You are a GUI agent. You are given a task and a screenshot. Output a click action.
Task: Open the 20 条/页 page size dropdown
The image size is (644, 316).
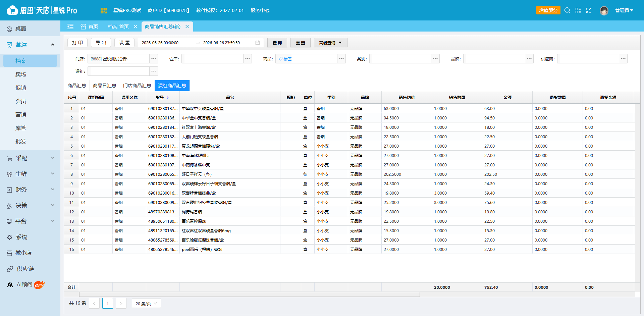click(x=146, y=303)
